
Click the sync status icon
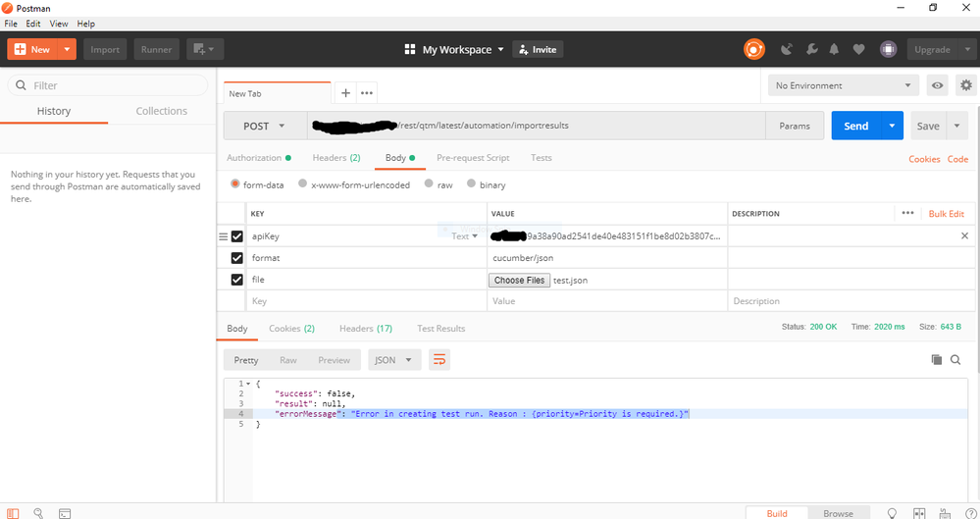point(753,49)
